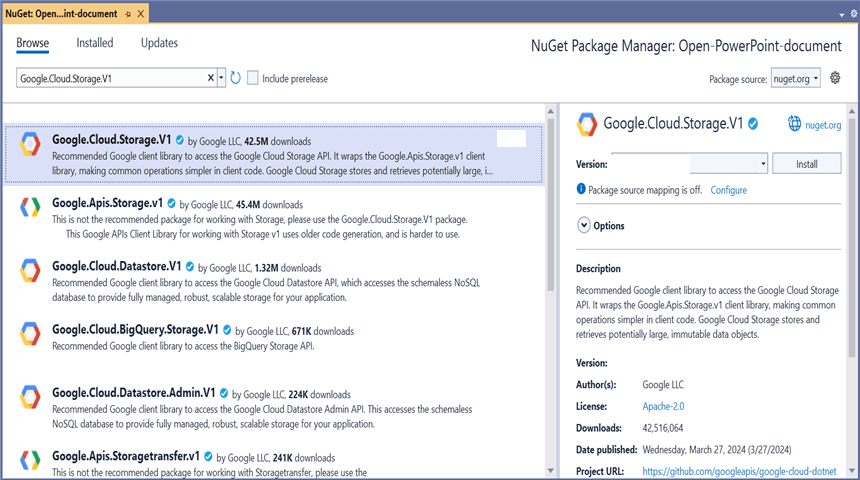Open the tab list dropdown arrow at top right

point(841,15)
